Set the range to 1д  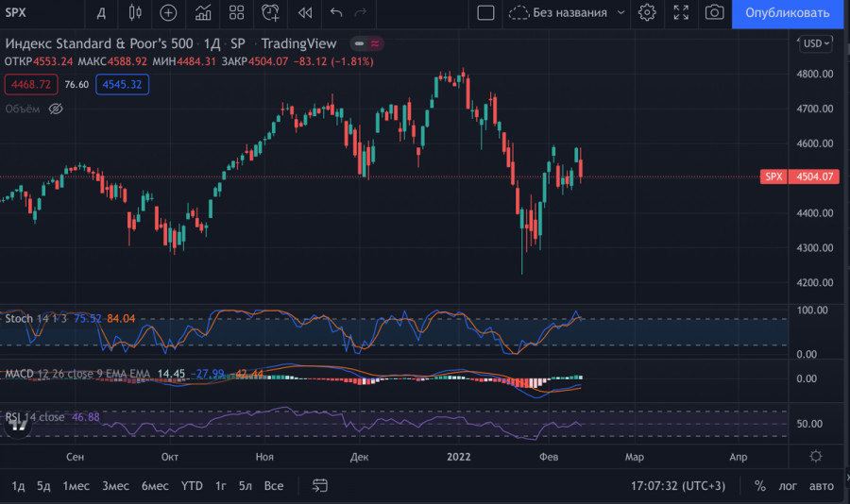[18, 485]
